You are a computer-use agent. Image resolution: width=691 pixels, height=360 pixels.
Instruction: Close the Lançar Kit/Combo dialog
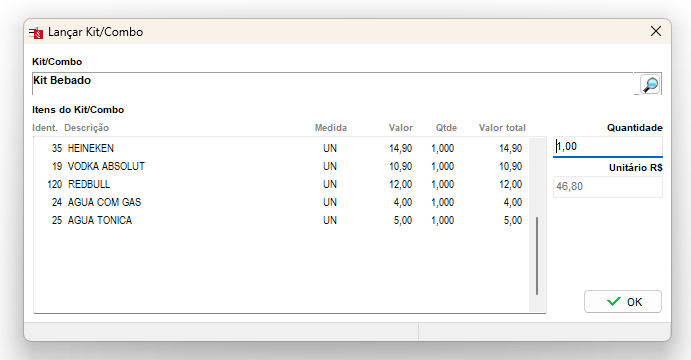point(656,31)
